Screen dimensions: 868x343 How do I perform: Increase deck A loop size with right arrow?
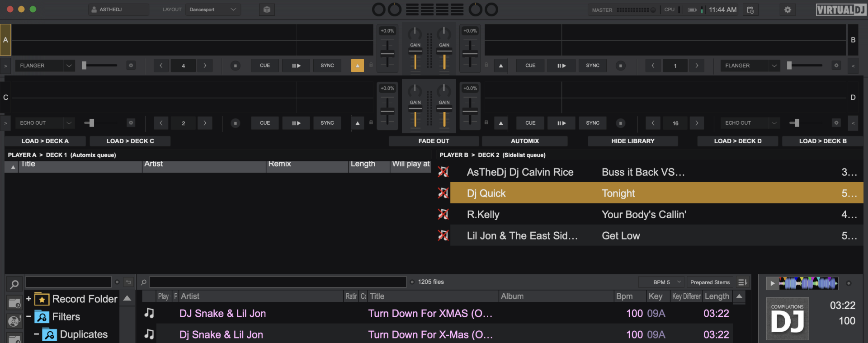coord(205,66)
